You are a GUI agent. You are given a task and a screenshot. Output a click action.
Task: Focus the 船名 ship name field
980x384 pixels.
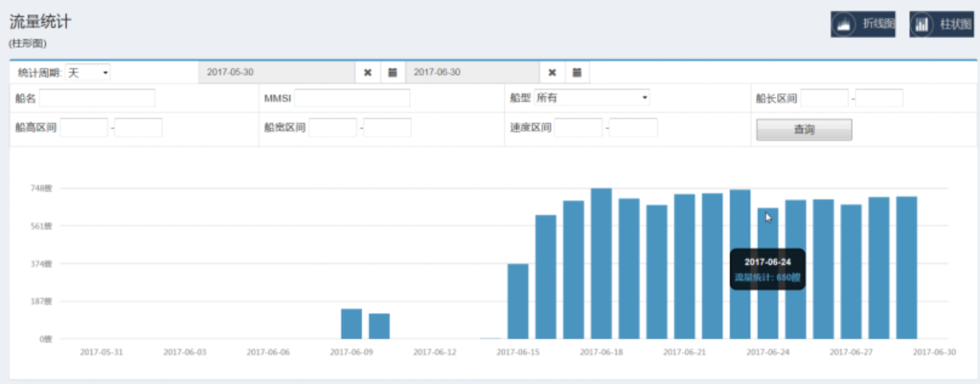pyautogui.click(x=97, y=98)
